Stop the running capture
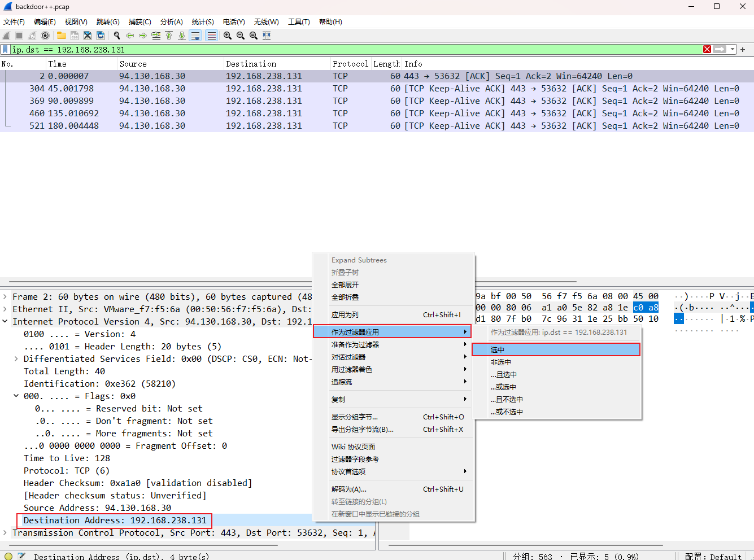 pyautogui.click(x=19, y=35)
